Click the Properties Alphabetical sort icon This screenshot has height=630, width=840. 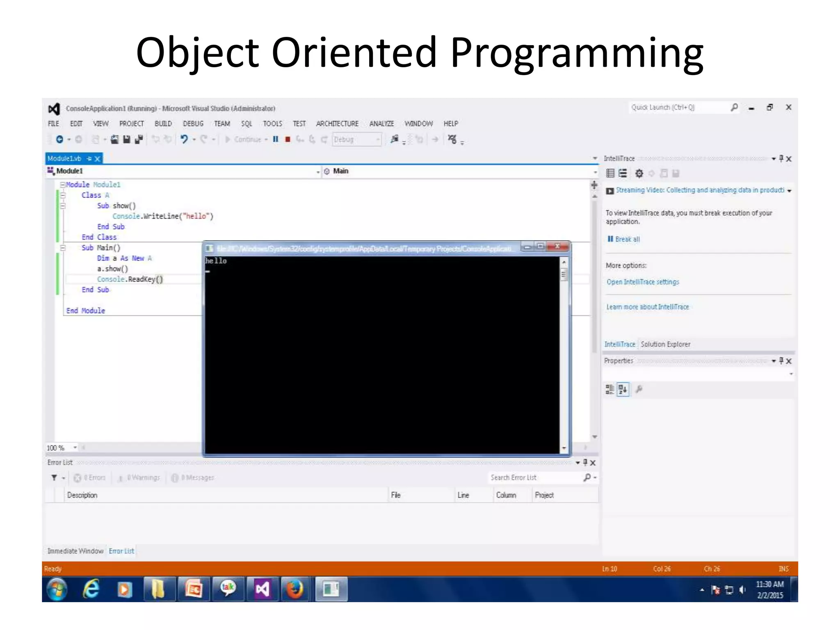tap(623, 389)
